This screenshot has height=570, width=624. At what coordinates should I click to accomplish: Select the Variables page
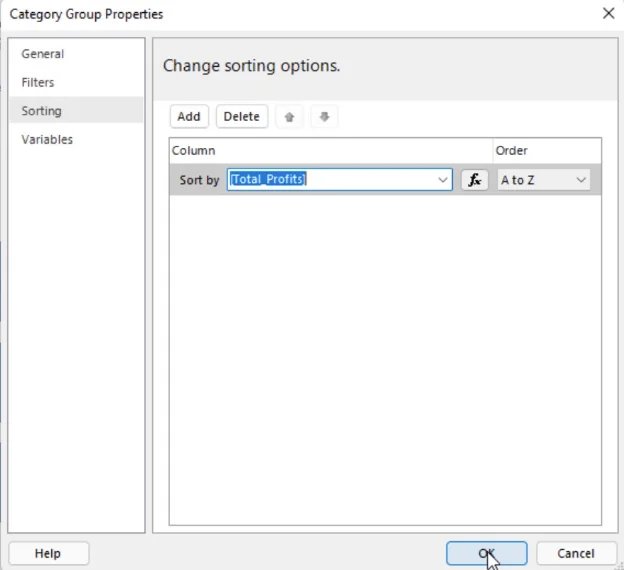(x=76, y=139)
